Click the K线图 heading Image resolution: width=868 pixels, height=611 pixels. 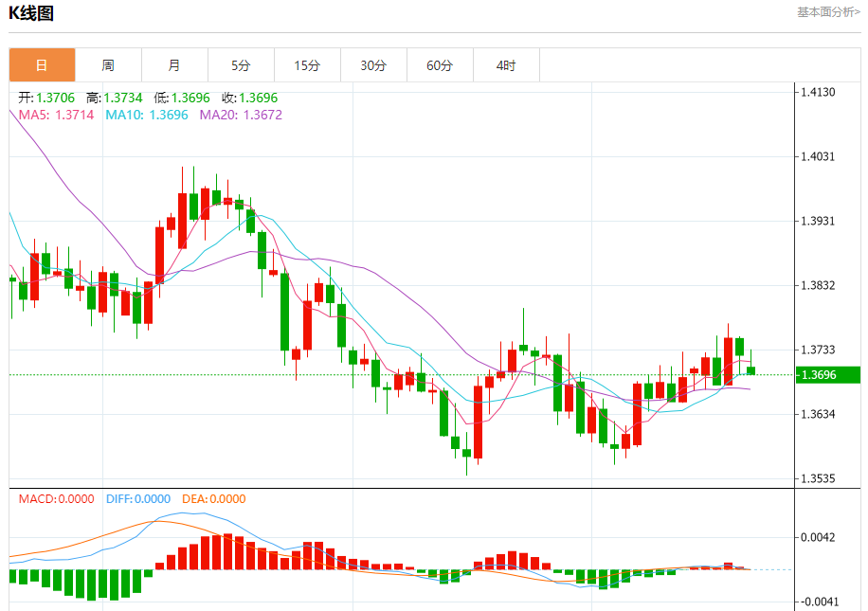pyautogui.click(x=31, y=12)
